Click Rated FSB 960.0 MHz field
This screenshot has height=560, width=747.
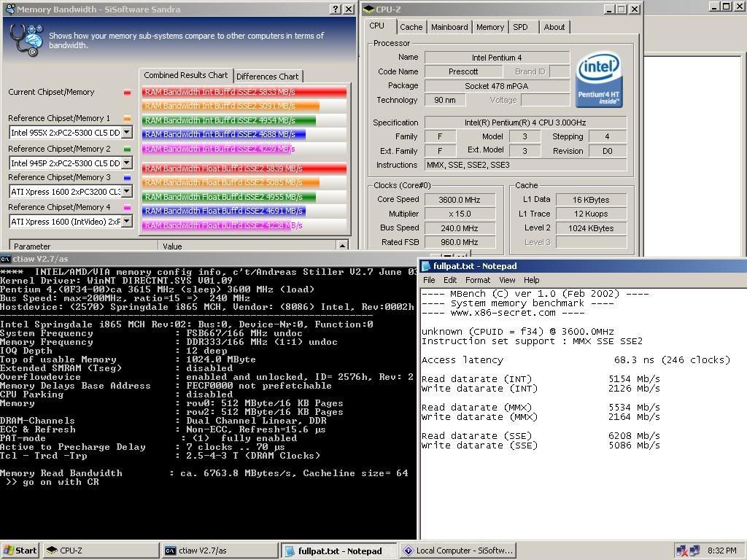tap(460, 242)
